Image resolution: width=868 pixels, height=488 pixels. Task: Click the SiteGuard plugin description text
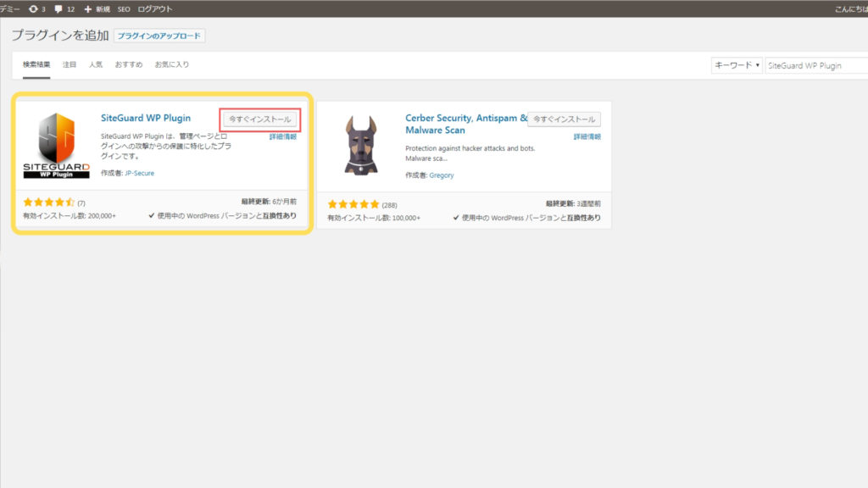[166, 146]
